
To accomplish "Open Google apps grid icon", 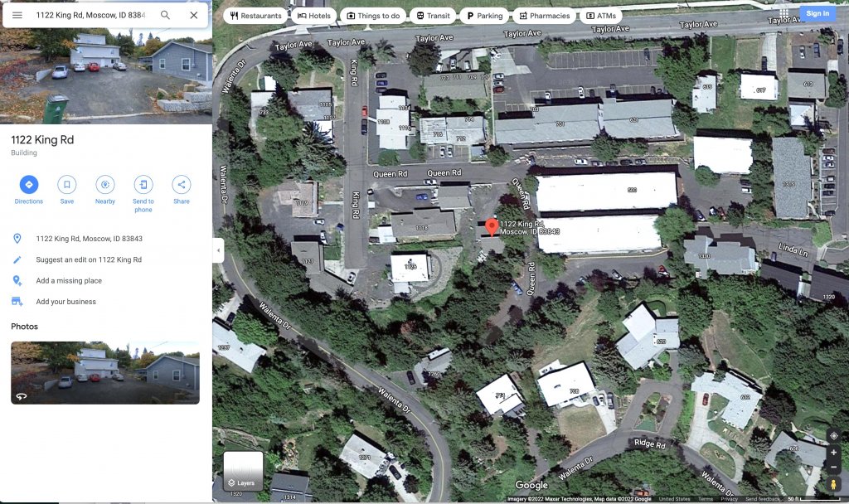I will [784, 13].
